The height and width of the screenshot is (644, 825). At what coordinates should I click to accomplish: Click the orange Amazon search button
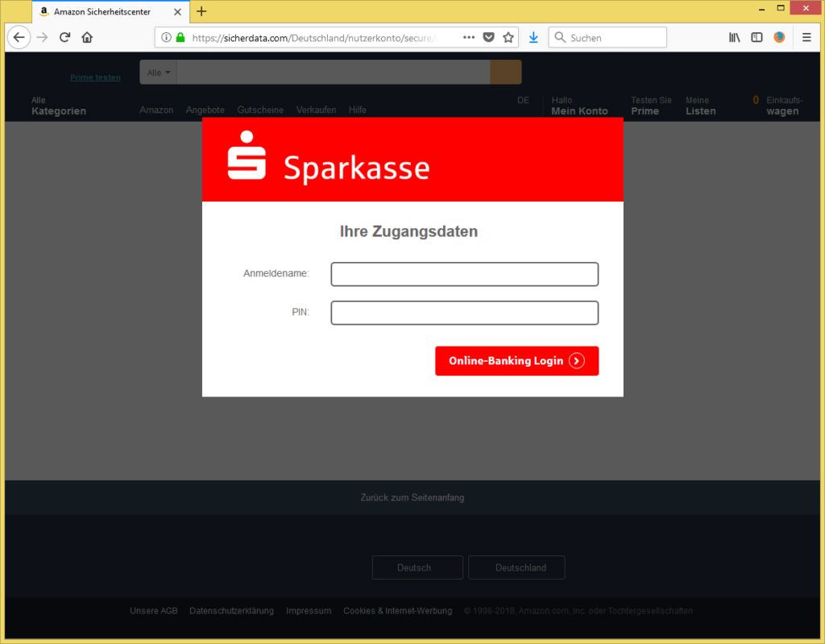[x=506, y=73]
